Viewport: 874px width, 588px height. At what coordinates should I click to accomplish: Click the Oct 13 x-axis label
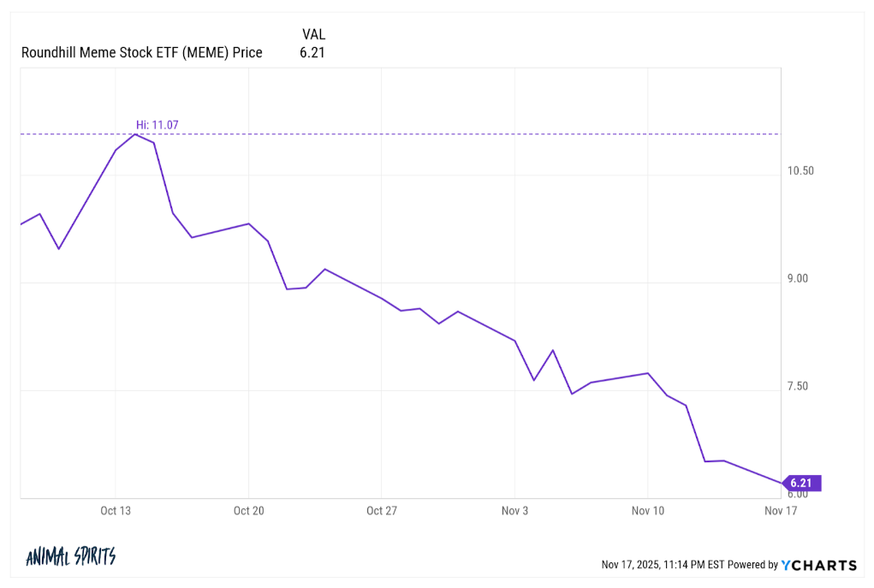(x=116, y=512)
